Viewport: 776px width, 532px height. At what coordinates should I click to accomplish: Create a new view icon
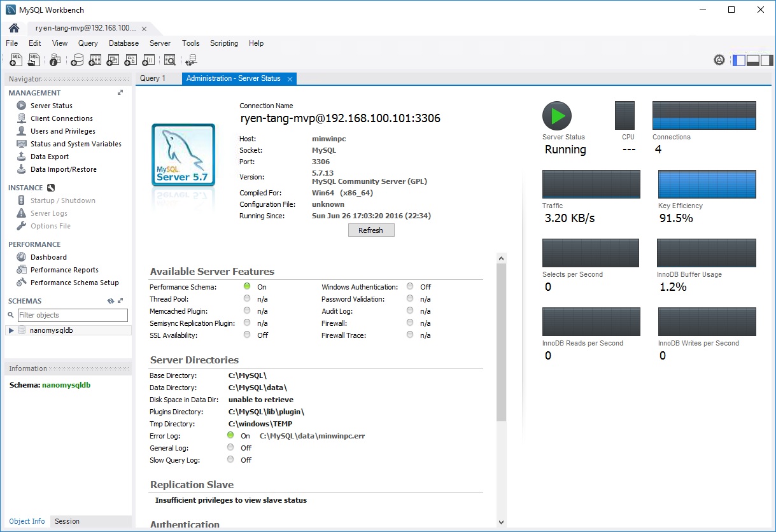point(113,60)
